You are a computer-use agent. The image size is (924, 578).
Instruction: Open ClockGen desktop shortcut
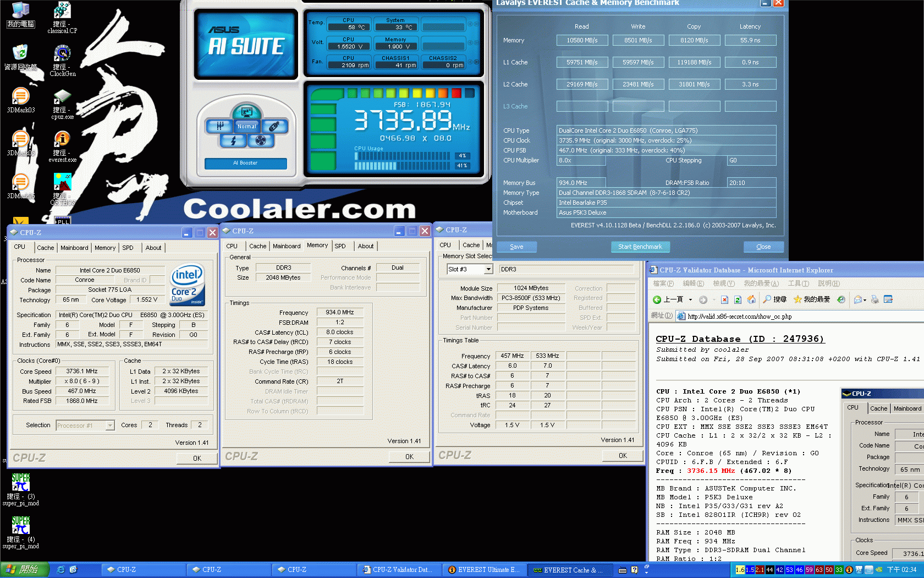(x=63, y=61)
